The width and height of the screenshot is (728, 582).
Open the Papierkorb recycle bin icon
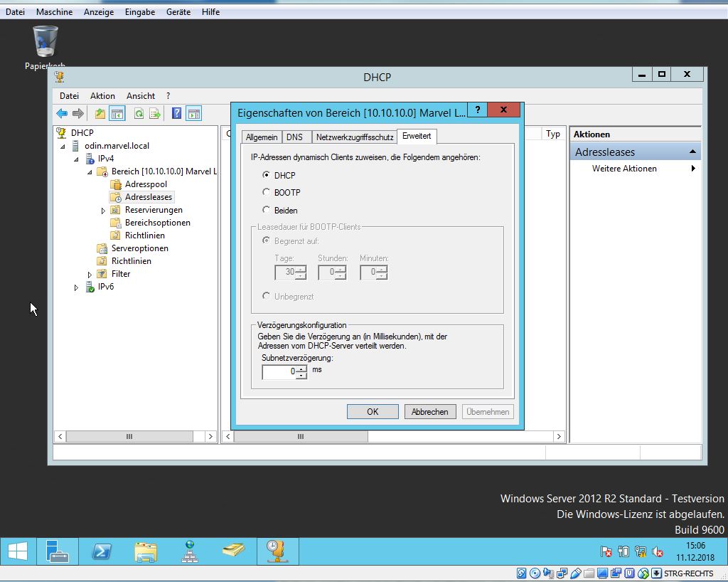pos(45,48)
